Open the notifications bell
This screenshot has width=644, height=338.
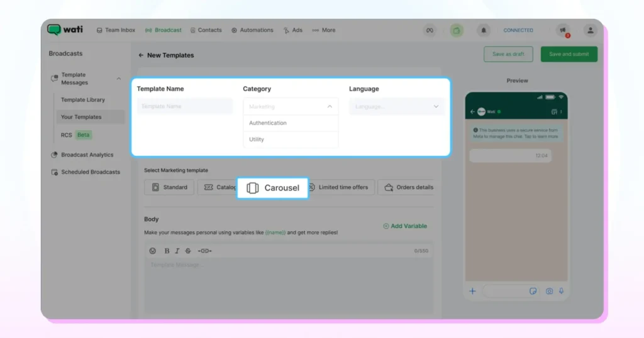pyautogui.click(x=484, y=30)
